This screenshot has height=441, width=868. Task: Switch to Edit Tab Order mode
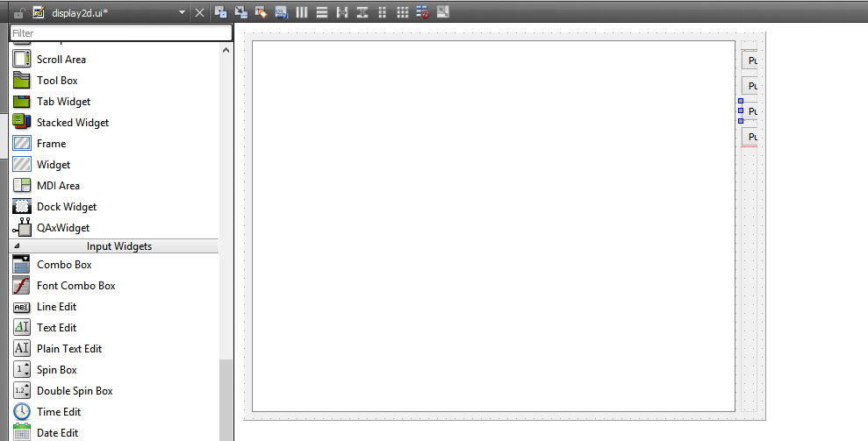tap(281, 12)
